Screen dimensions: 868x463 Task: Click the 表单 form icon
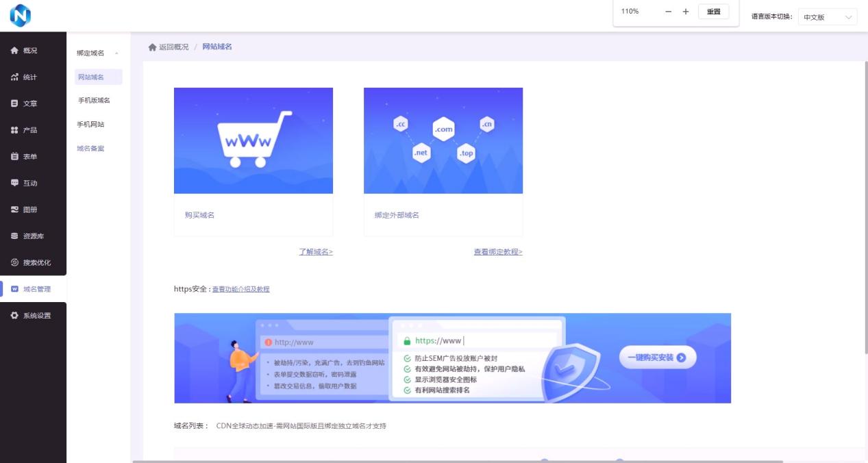14,157
